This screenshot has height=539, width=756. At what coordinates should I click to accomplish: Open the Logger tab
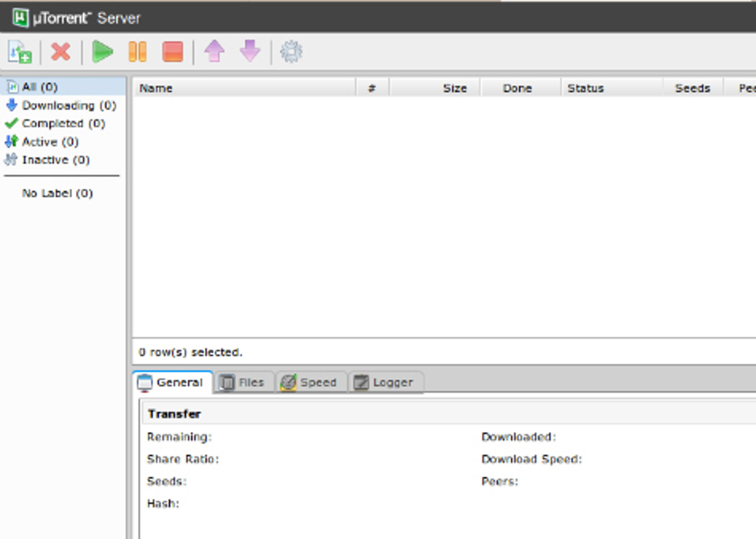tap(385, 382)
